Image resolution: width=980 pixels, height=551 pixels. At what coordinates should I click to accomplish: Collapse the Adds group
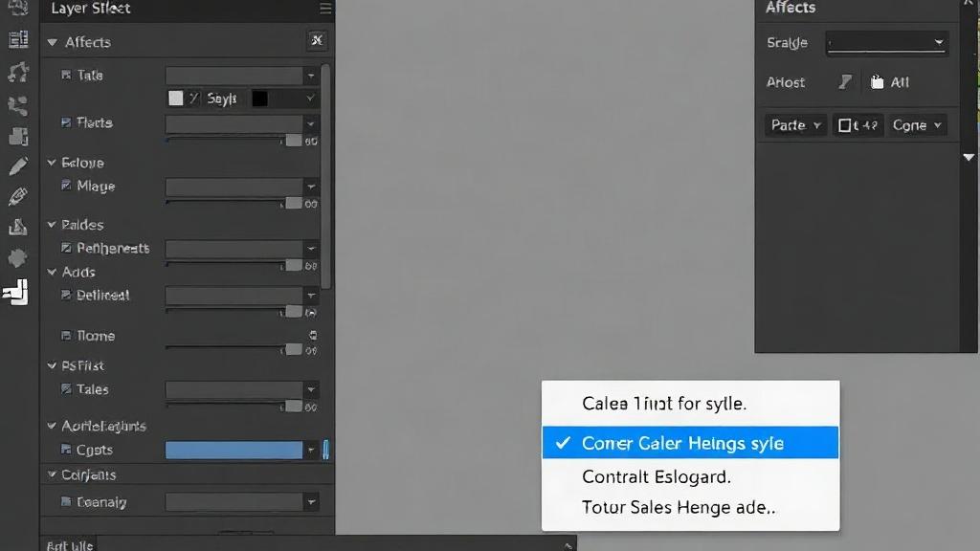[52, 272]
